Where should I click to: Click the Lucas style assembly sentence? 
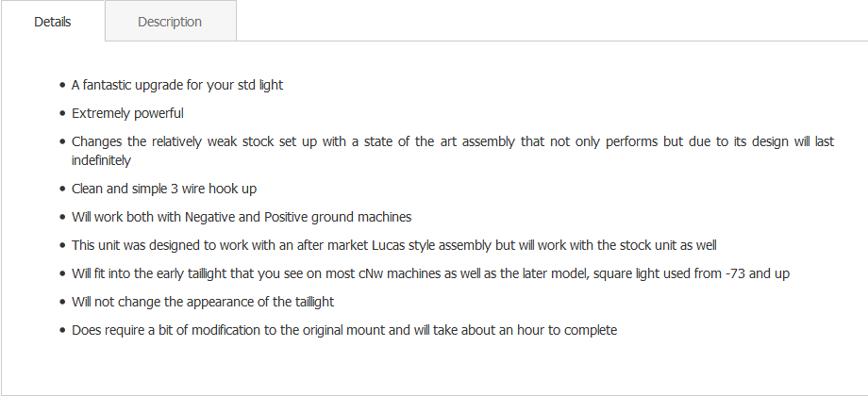pyautogui.click(x=394, y=245)
